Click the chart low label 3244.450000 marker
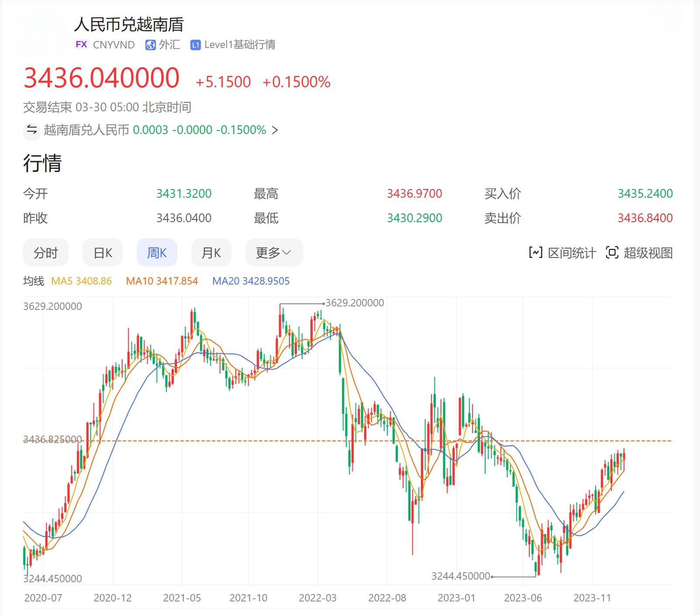700x615 pixels. click(x=461, y=576)
